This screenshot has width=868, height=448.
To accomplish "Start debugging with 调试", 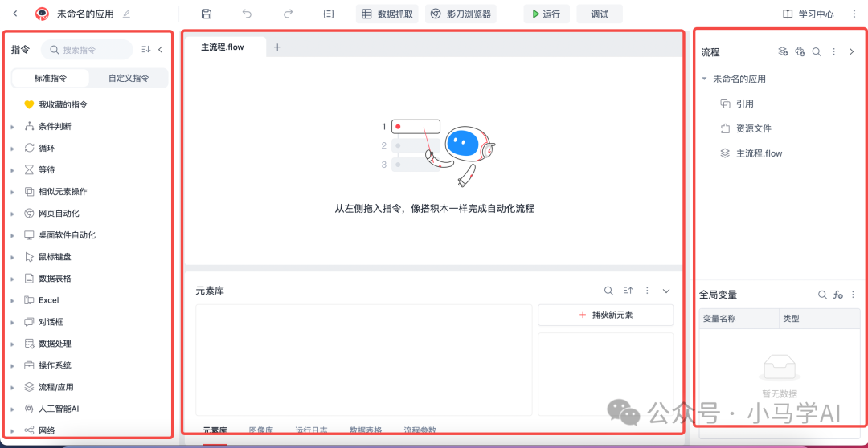I will 600,14.
